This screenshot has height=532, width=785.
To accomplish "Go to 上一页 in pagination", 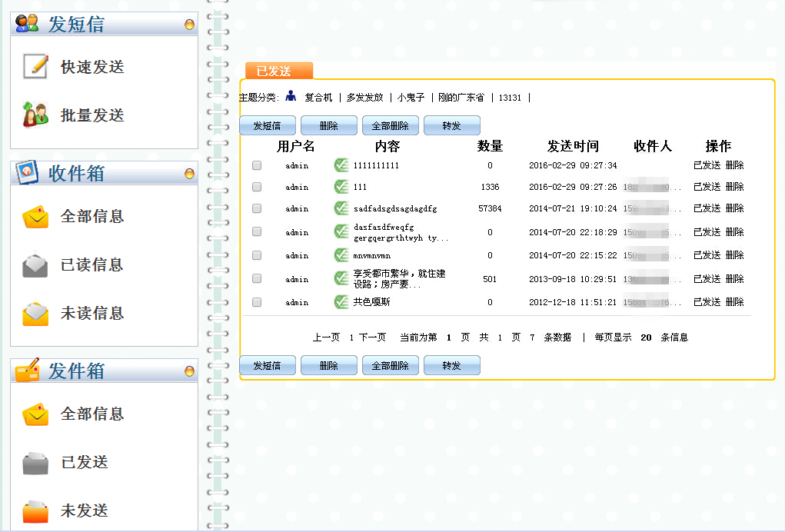I will click(x=327, y=337).
